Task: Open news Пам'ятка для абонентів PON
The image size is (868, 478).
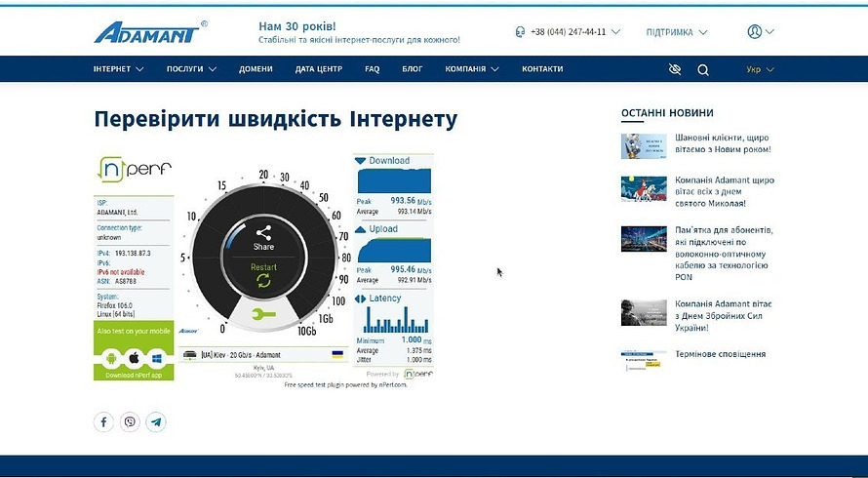Action: (724, 254)
